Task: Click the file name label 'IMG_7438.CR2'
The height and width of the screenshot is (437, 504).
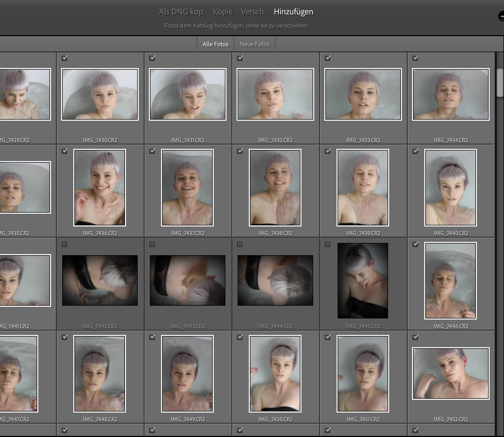Action: tap(275, 233)
